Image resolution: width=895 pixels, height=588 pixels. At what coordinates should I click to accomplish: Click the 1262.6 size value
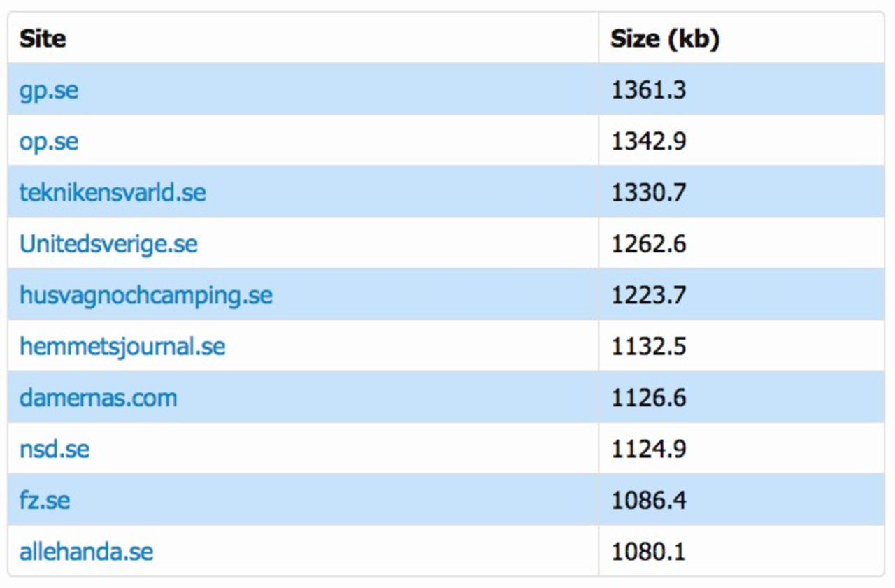(x=649, y=244)
